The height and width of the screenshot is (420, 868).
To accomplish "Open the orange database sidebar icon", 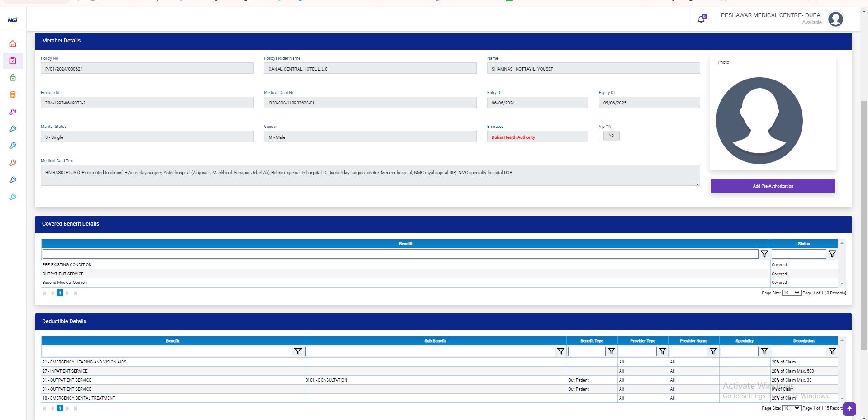I will pos(13,95).
